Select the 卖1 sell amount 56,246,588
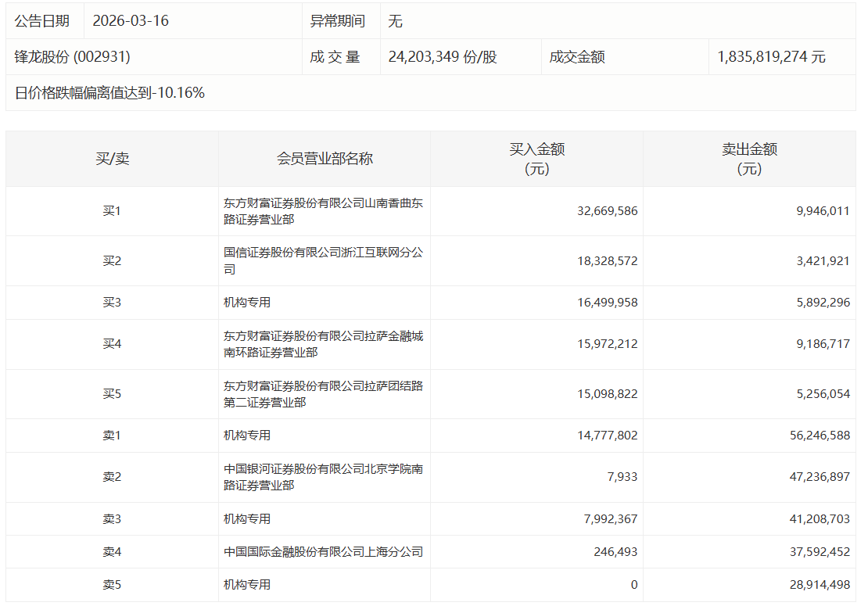The width and height of the screenshot is (868, 606). click(x=820, y=436)
